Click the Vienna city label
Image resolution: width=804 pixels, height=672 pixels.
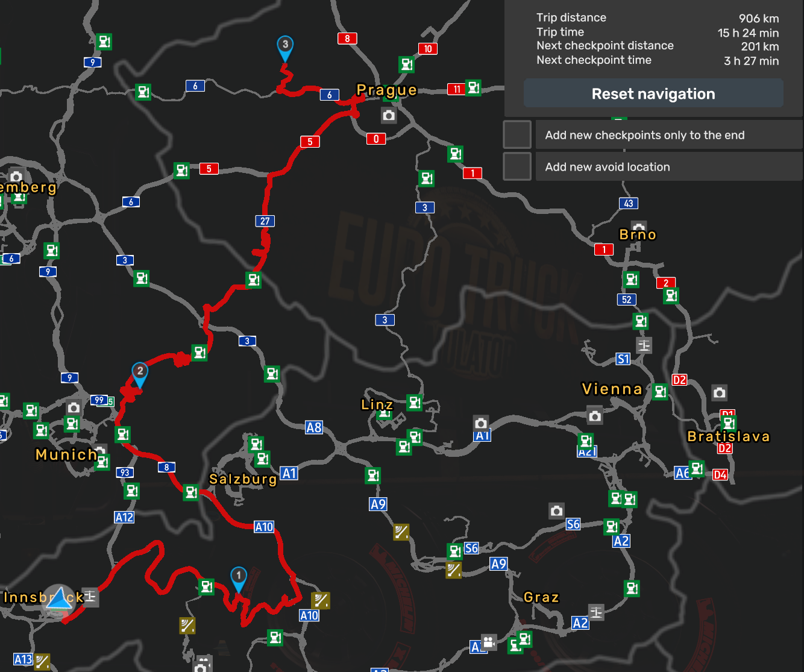pyautogui.click(x=612, y=389)
